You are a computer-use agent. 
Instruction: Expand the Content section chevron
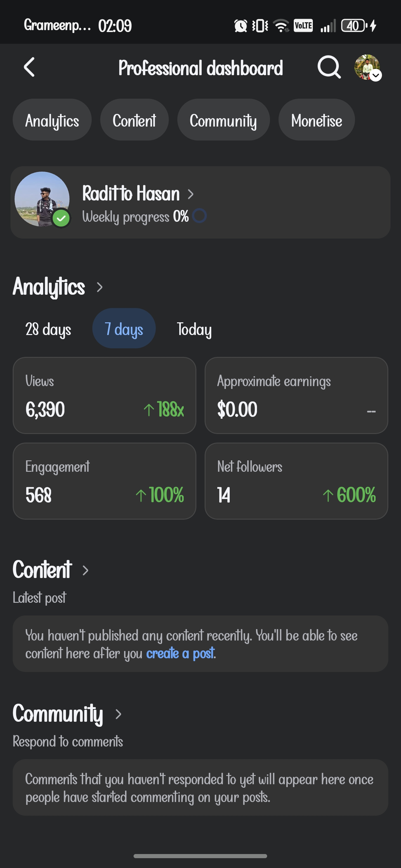86,570
